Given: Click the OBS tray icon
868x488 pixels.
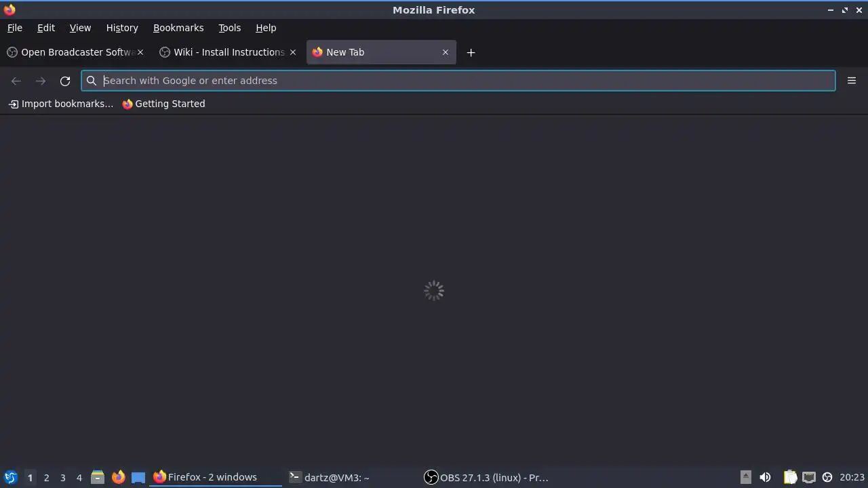Looking at the screenshot, I should pyautogui.click(x=827, y=477).
